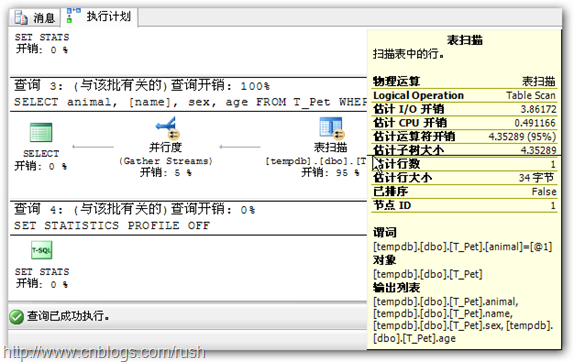Click the 谓词 heading in tooltip
Viewport: 574px width, 362px height.
coord(384,232)
